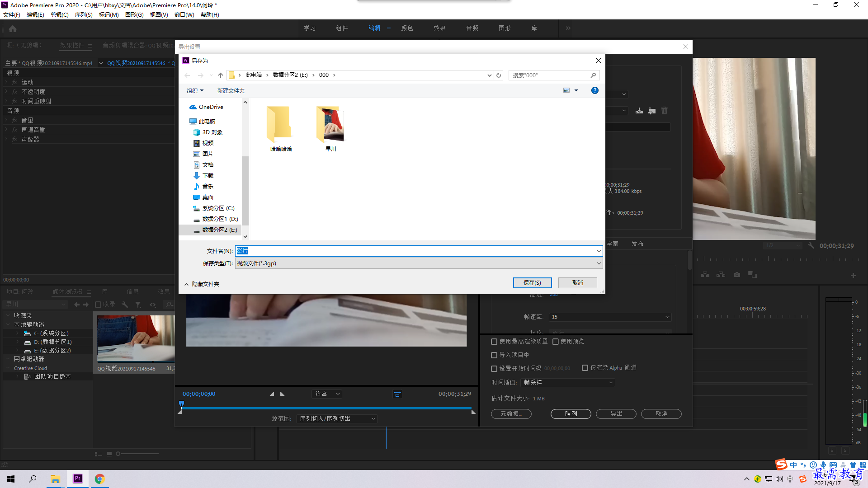
Task: Toggle the 收录 checkbox in media browser
Action: (x=98, y=305)
